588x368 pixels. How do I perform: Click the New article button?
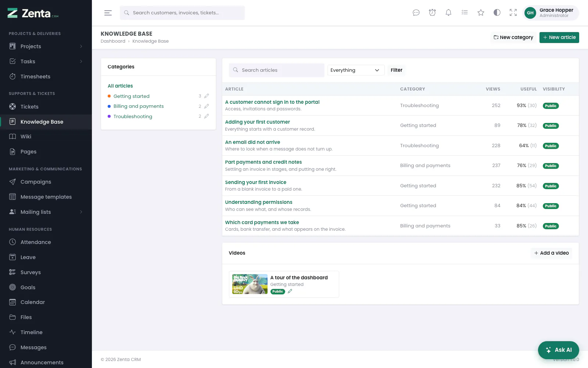coord(559,37)
